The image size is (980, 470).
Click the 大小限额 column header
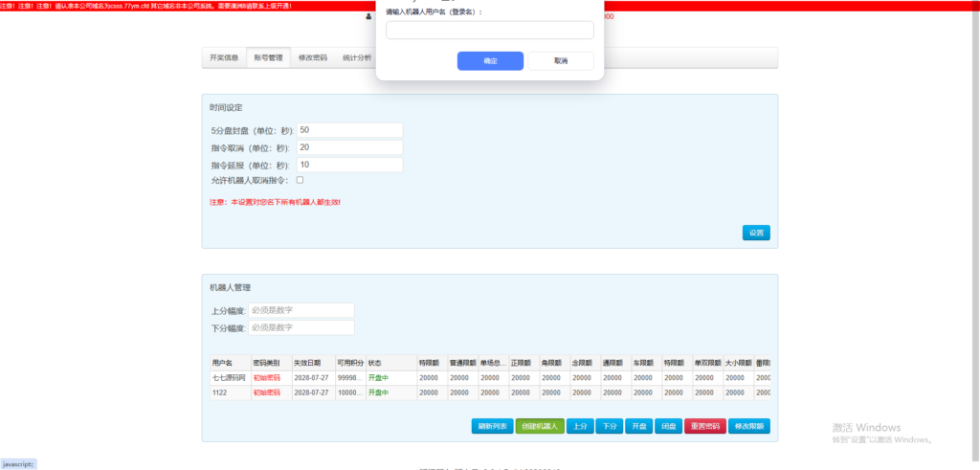tap(738, 363)
